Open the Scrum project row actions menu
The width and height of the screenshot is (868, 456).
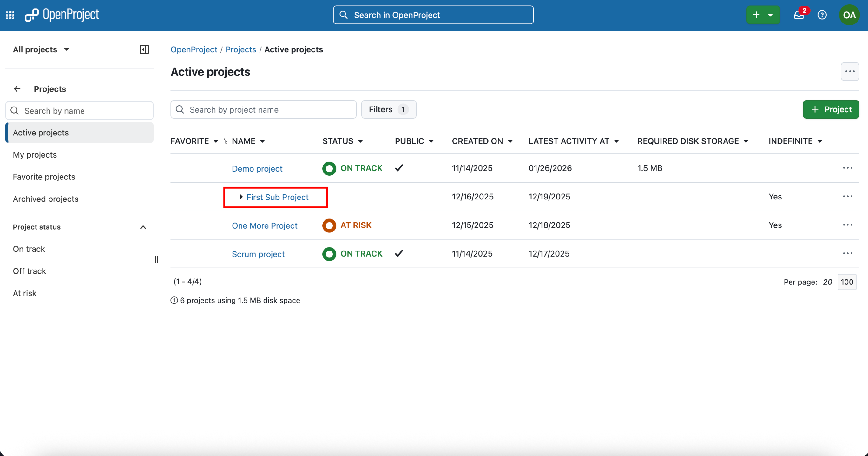point(847,254)
